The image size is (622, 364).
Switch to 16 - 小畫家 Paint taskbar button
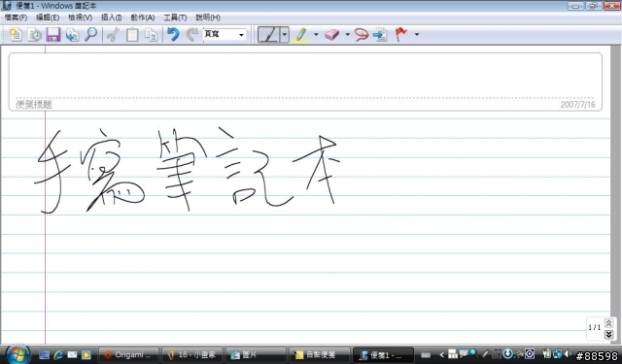[191, 355]
